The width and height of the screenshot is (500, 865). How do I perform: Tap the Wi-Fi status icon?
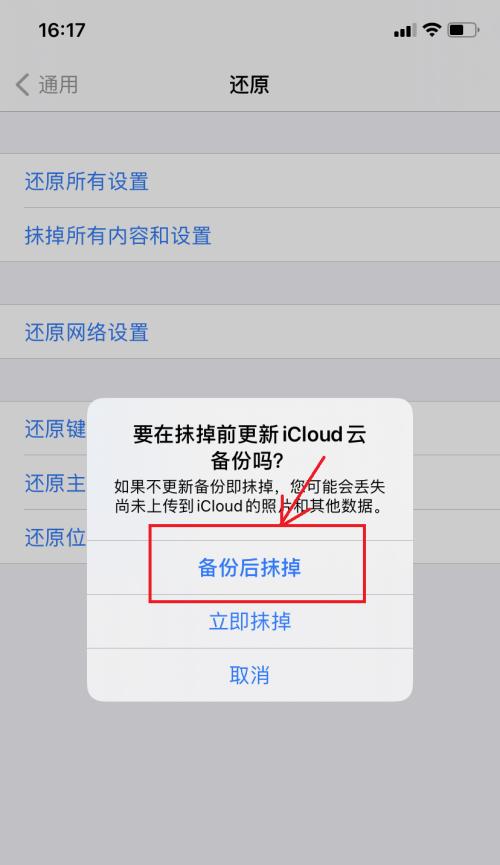432,30
